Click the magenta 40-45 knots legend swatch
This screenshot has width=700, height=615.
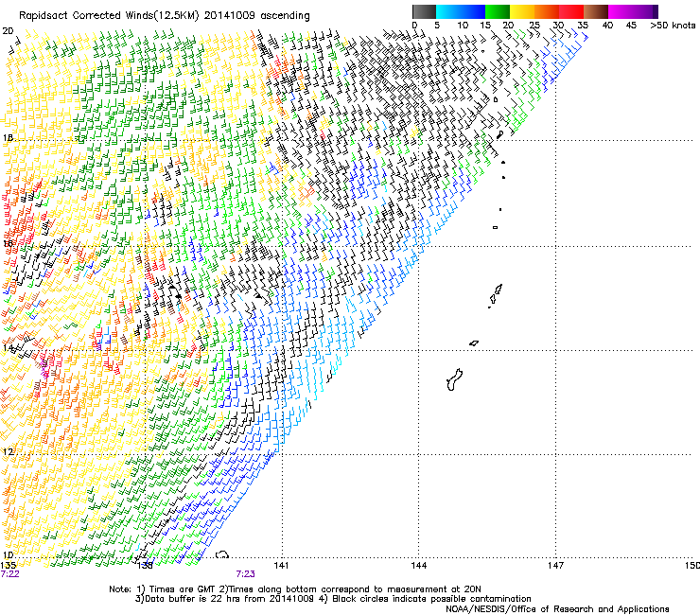(620, 11)
